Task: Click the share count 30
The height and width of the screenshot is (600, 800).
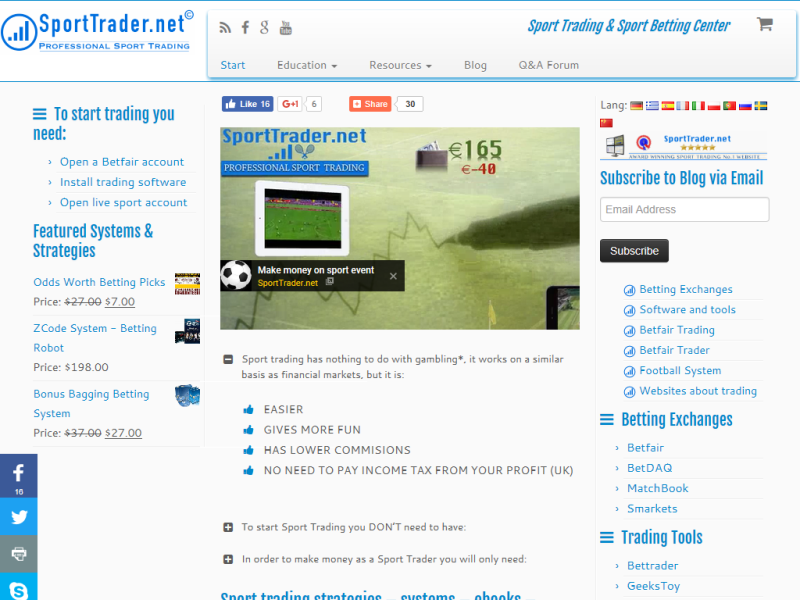Action: tap(410, 104)
